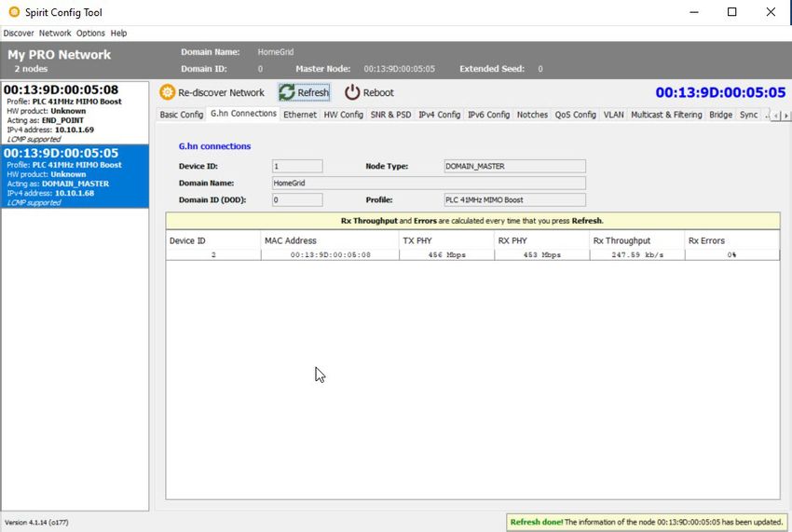Screen dimensions: 792x532
Task: Click the blue 00:13:9D:00:05:05 header at top right
Action: click(720, 92)
